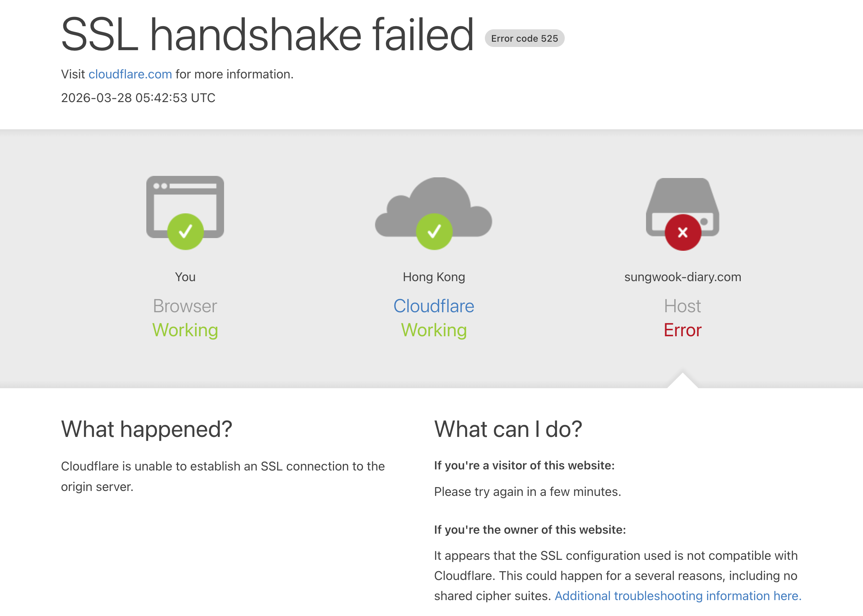Open the blue Cloudflare status link

pos(434,306)
